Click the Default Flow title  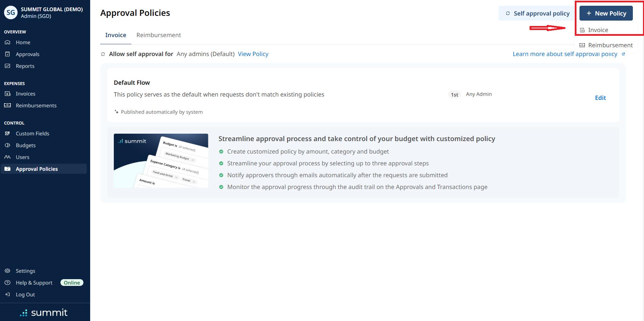pos(132,83)
